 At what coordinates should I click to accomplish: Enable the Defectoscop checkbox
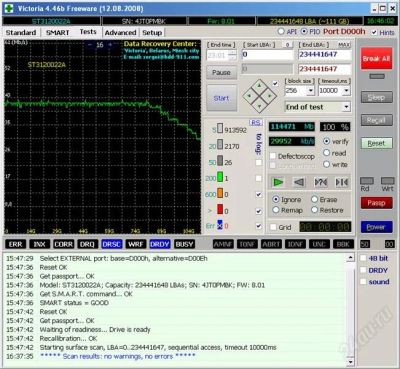tap(273, 156)
